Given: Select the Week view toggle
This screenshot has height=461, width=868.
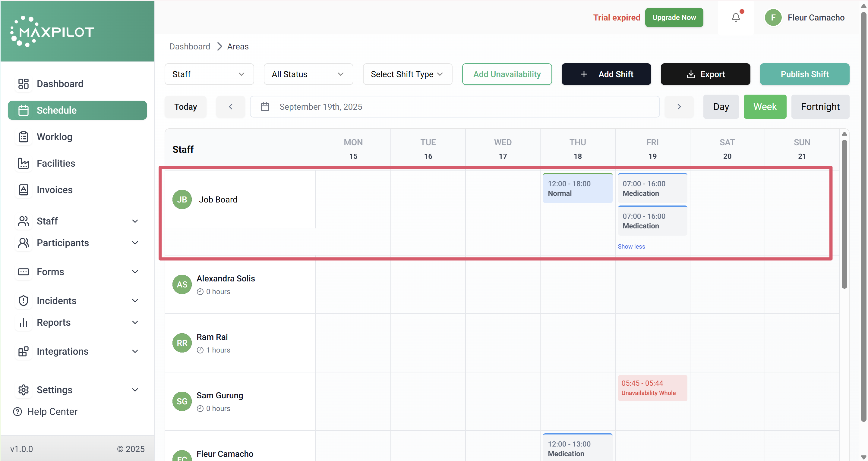Looking at the screenshot, I should pyautogui.click(x=765, y=107).
